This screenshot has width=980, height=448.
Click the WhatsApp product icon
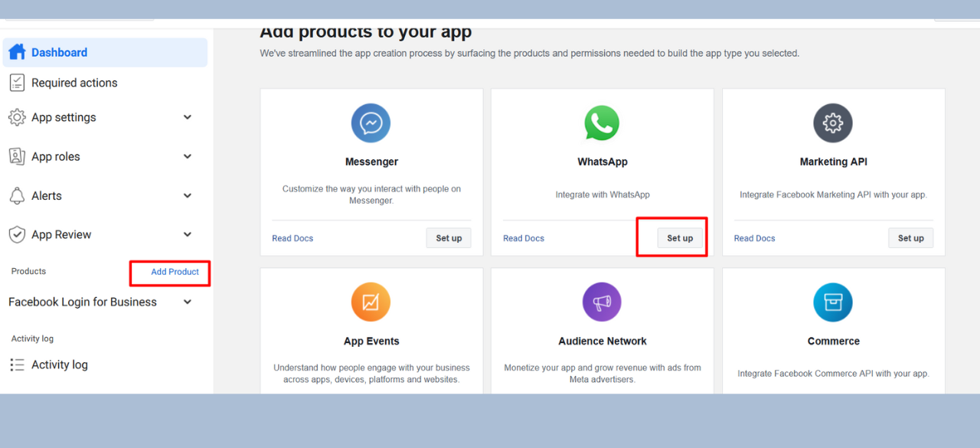click(x=603, y=123)
